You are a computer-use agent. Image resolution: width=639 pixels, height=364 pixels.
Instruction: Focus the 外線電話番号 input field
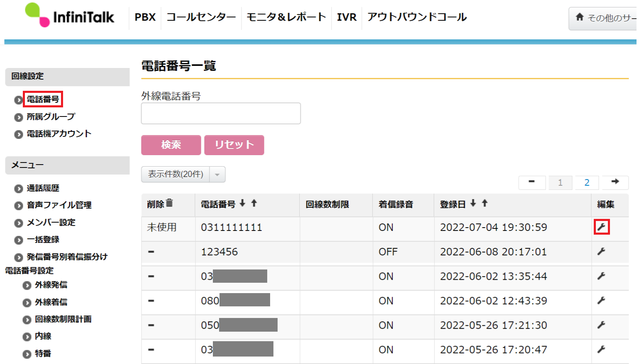click(221, 113)
